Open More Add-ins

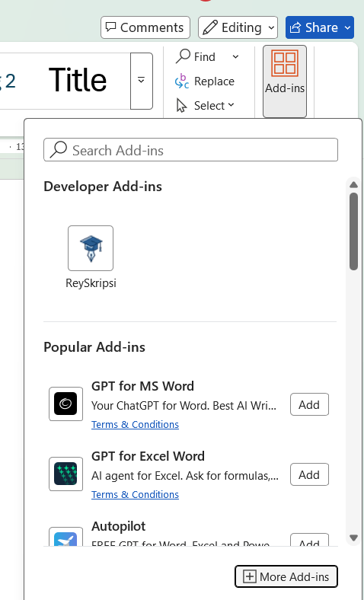(286, 576)
